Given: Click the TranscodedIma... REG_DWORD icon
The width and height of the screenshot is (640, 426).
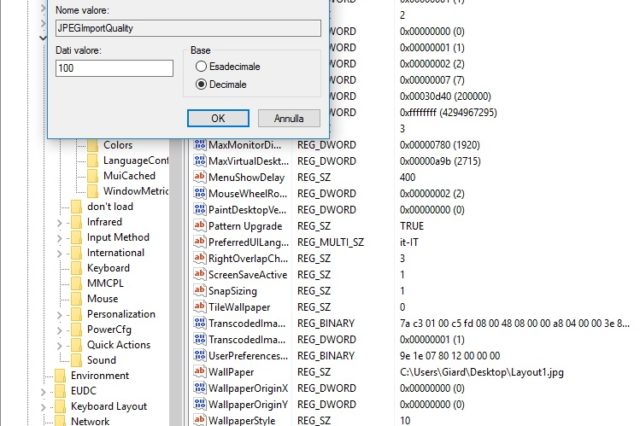Looking at the screenshot, I should click(200, 339).
